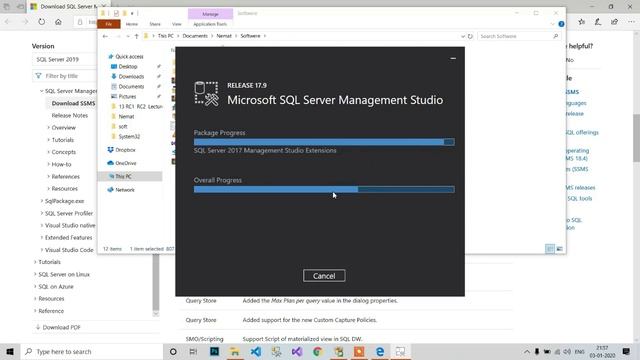Image resolution: width=640 pixels, height=360 pixels.
Task: Open Release Notes in docs sidebar
Action: tap(69, 116)
